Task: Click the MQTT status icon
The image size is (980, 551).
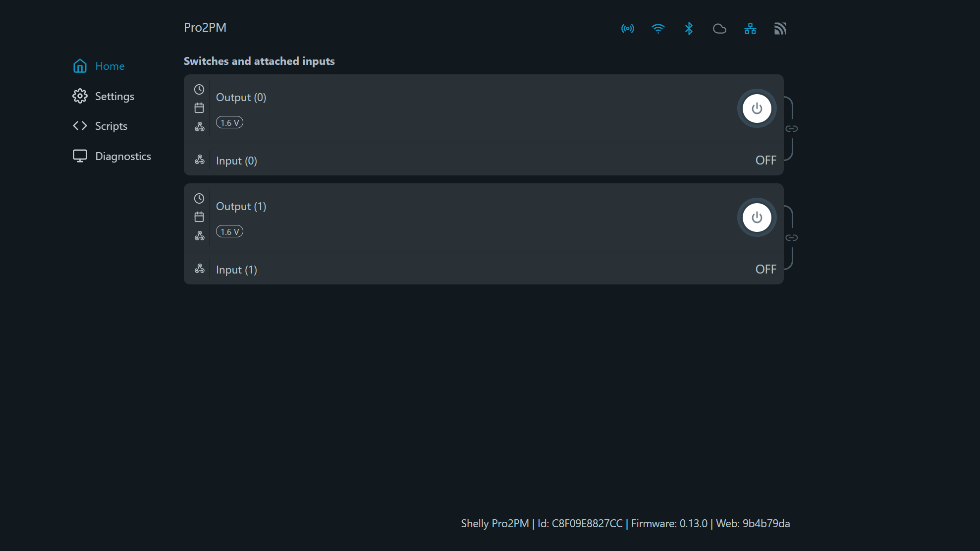Action: pos(780,29)
